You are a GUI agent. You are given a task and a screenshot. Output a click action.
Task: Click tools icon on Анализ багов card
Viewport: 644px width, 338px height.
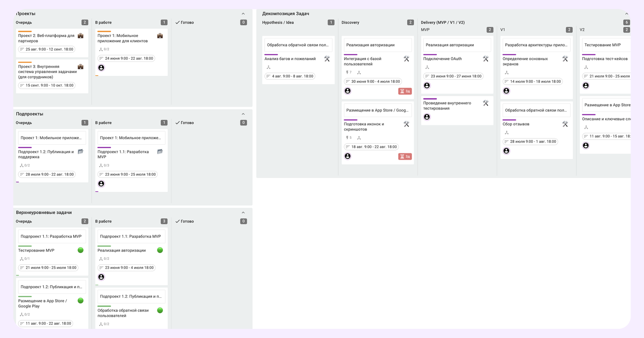coord(327,59)
